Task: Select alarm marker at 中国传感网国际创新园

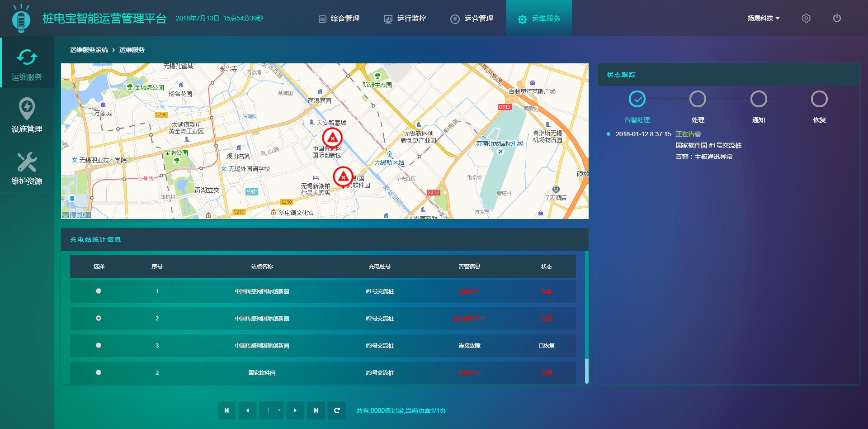Action: 332,138
